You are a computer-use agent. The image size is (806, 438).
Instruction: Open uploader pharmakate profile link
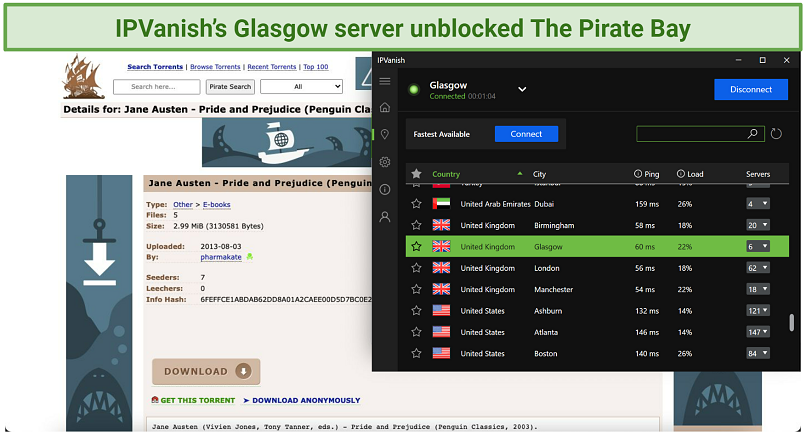click(221, 257)
